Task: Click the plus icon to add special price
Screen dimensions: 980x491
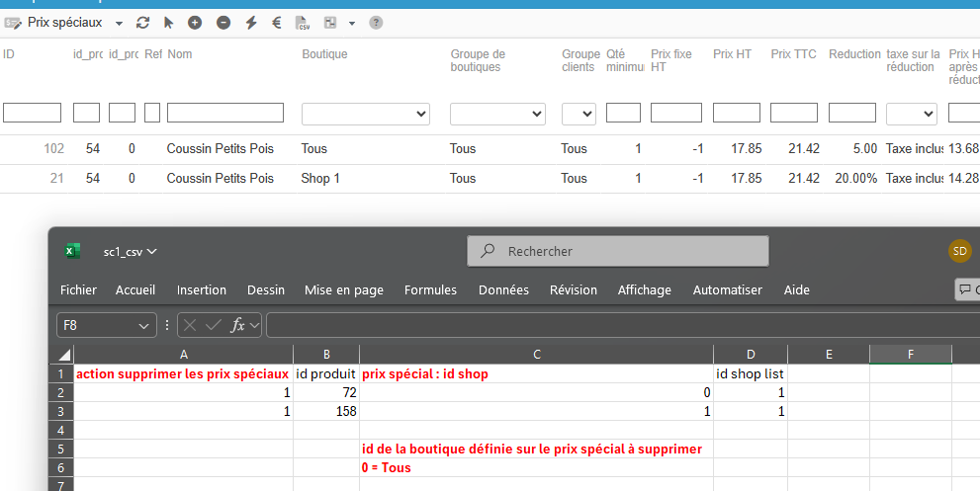Action: pos(195,23)
